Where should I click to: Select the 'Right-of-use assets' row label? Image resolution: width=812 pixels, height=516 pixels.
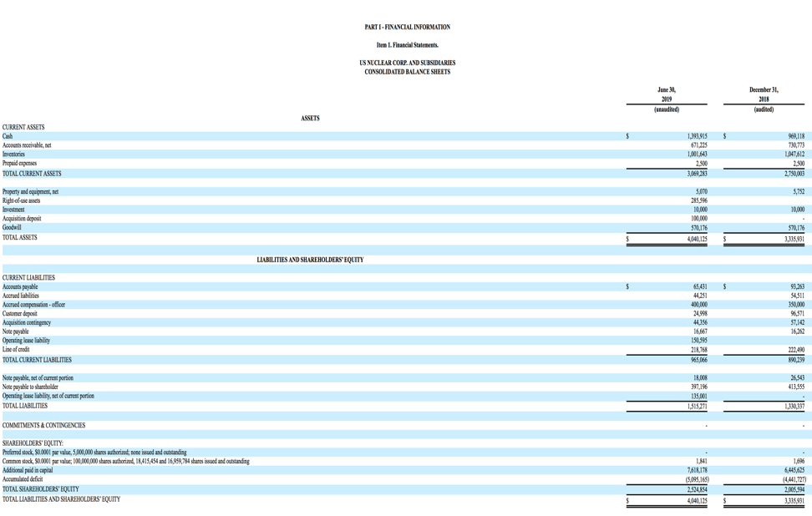click(x=22, y=200)
